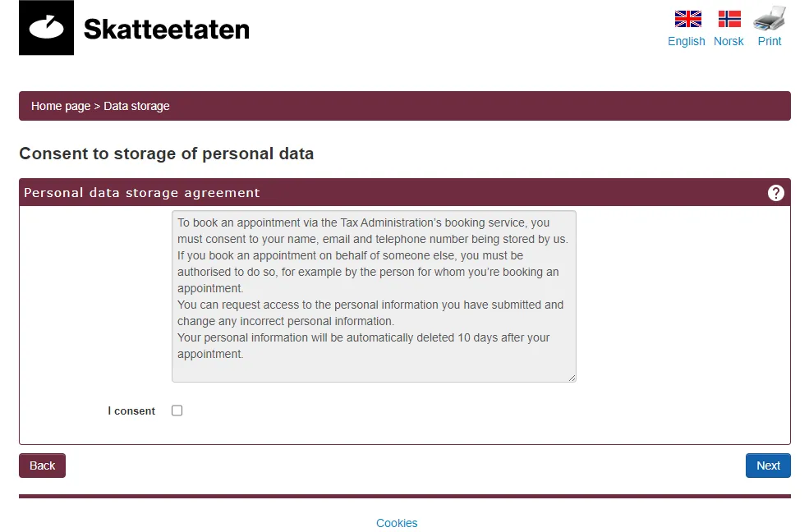Click the Back button

[43, 465]
